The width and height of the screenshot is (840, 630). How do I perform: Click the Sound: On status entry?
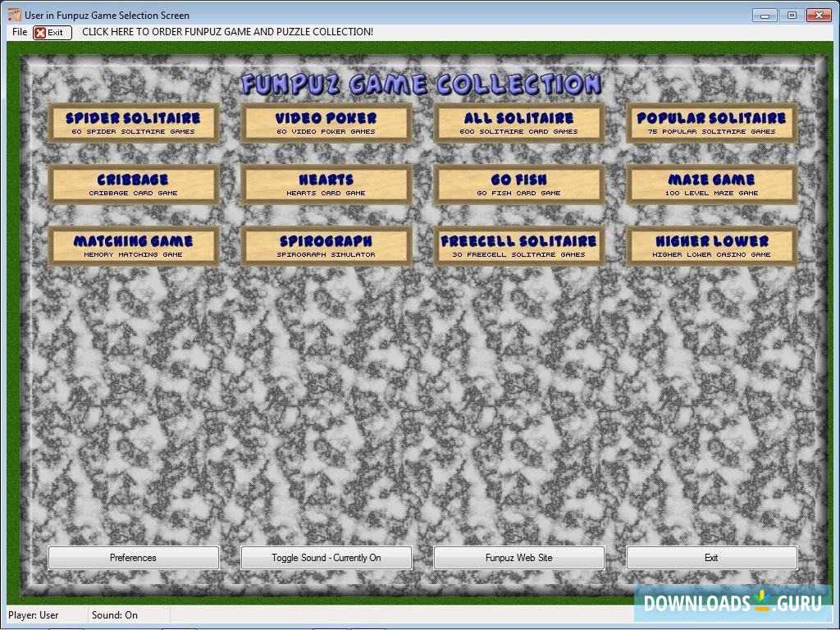point(115,615)
